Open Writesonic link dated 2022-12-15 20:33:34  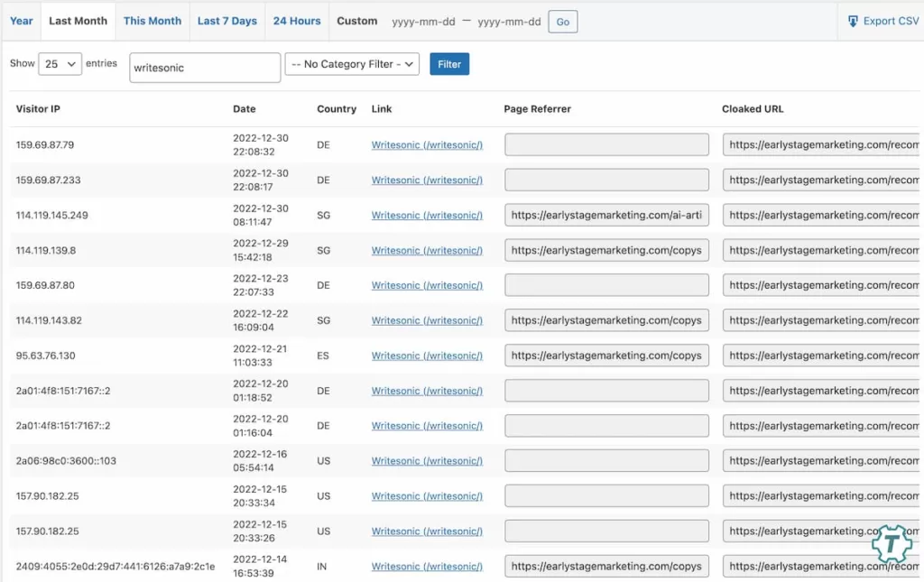tap(427, 496)
